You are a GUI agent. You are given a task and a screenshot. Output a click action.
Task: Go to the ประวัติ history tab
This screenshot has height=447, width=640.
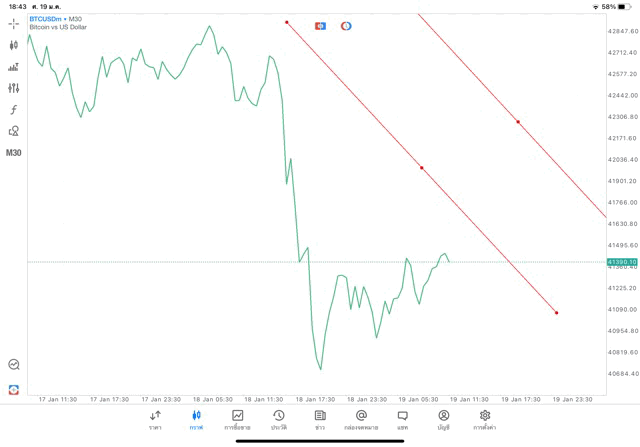[x=278, y=420]
